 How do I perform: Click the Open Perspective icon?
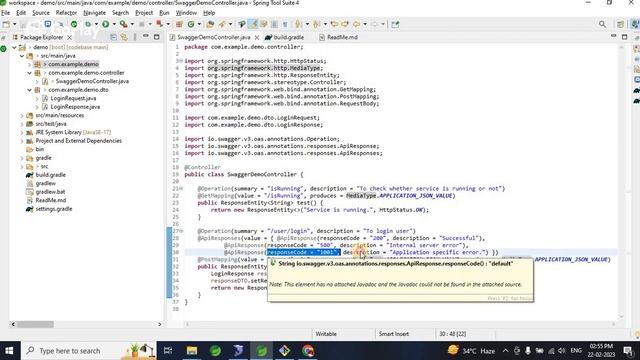(620, 24)
